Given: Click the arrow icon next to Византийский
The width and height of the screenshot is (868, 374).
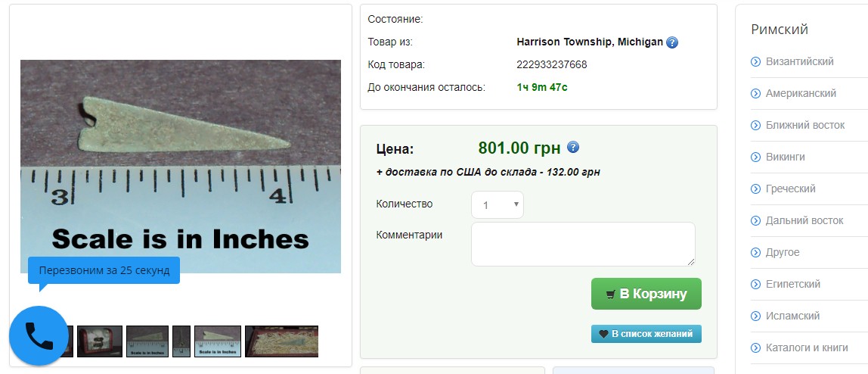Looking at the screenshot, I should pos(755,61).
